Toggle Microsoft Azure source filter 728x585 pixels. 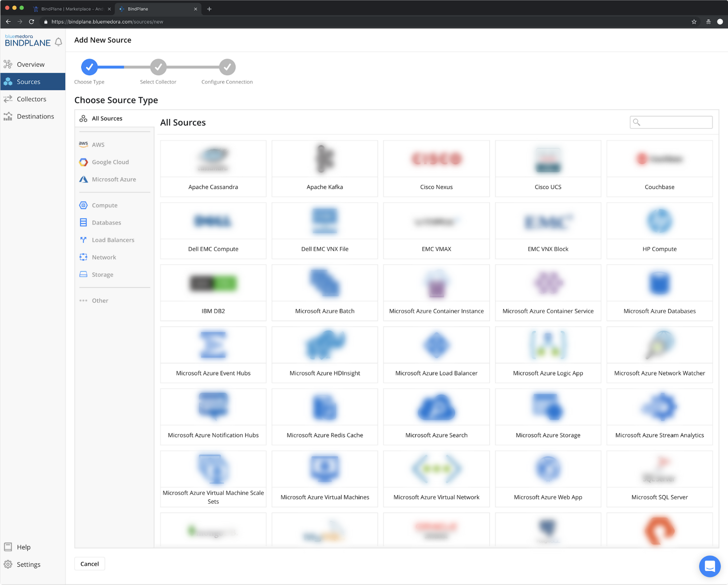114,179
